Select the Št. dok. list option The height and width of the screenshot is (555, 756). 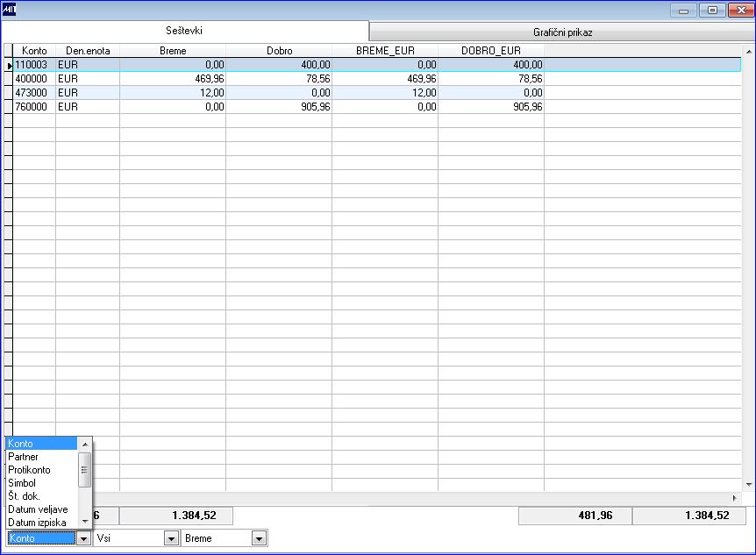point(41,496)
